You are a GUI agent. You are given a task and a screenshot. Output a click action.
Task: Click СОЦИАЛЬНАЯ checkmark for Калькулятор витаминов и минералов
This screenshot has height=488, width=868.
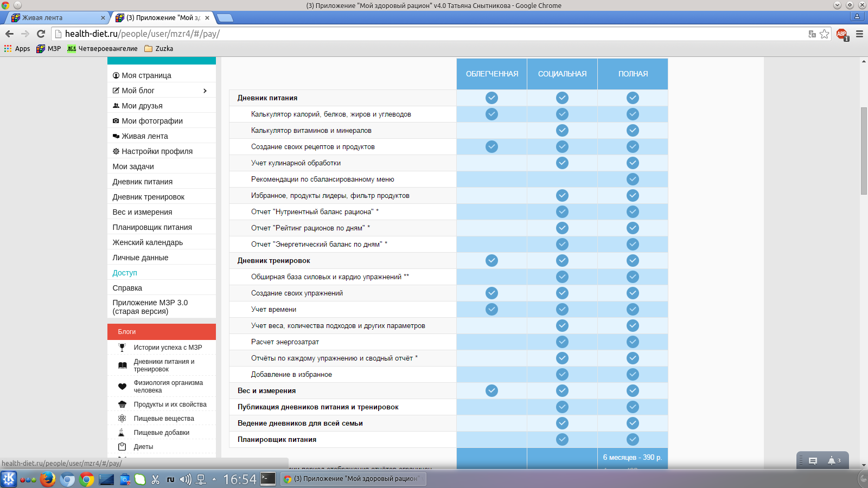coord(562,130)
